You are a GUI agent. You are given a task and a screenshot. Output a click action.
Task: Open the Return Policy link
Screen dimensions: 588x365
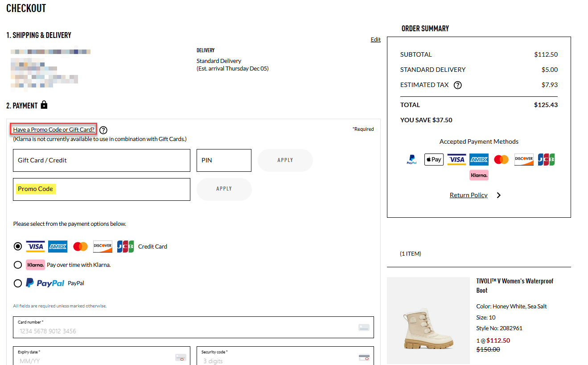tap(469, 195)
